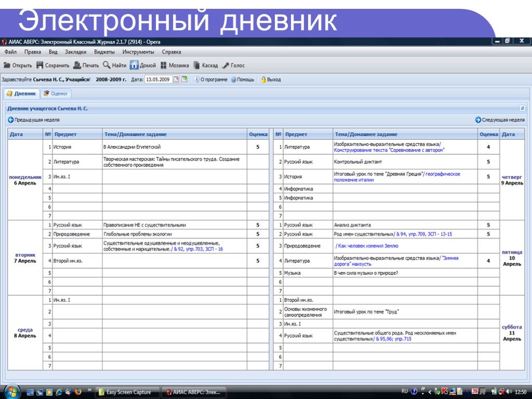Click subject Основы жизненного самоопределения

(305, 312)
